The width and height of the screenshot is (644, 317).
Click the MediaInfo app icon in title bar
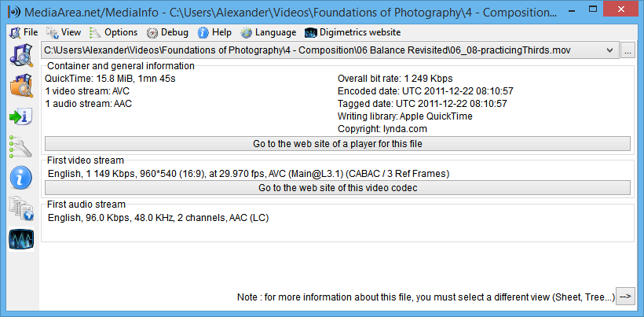14,11
